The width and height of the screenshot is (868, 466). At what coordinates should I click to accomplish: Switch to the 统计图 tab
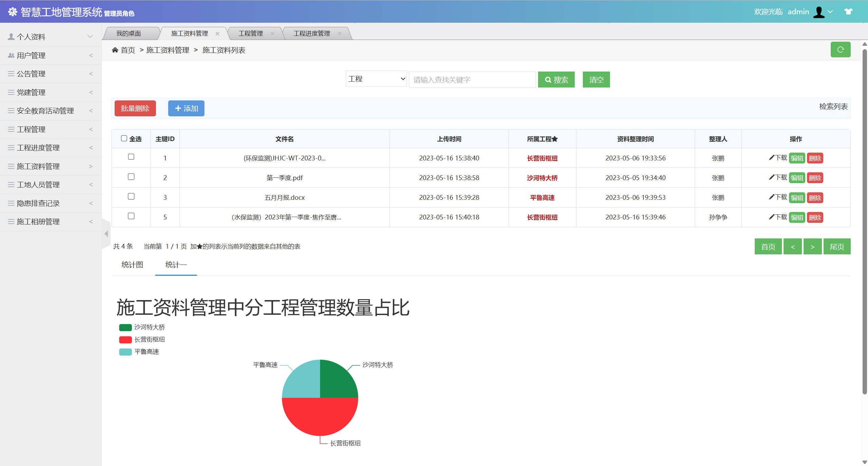coord(132,265)
